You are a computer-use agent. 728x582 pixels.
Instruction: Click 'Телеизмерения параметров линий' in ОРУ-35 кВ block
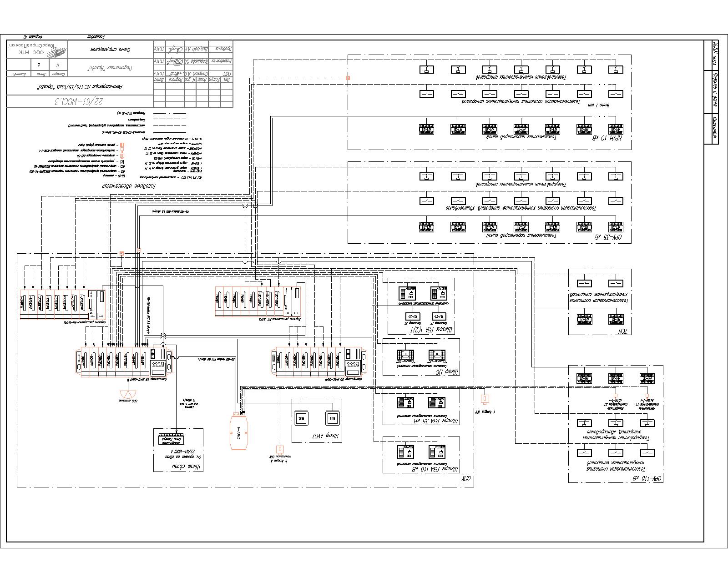(521, 236)
